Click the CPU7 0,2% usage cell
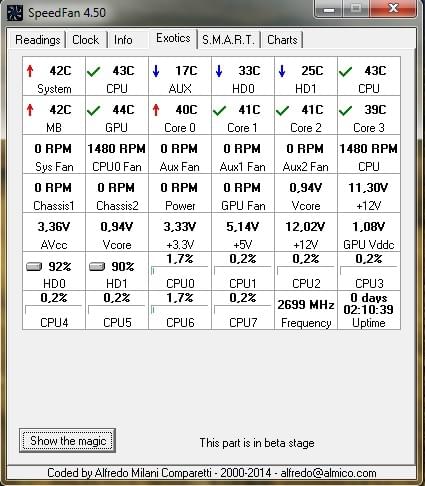Viewport: 425px width, 486px height. coord(243,310)
